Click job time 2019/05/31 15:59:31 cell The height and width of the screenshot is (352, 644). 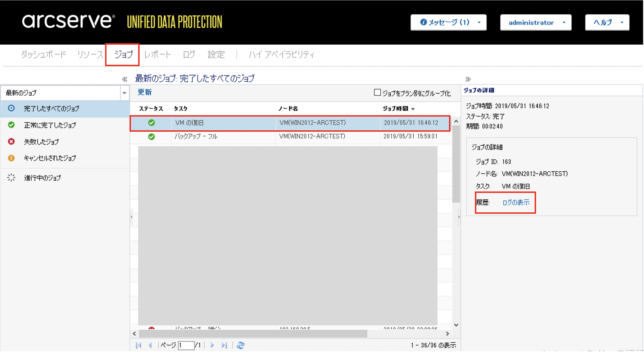tap(411, 137)
